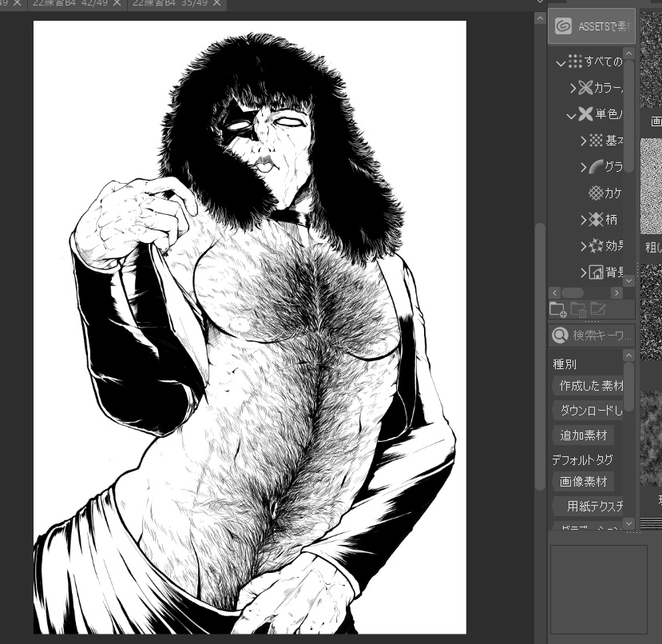
Task: Open the canvas tab list dropdown arrow
Action: click(540, 2)
